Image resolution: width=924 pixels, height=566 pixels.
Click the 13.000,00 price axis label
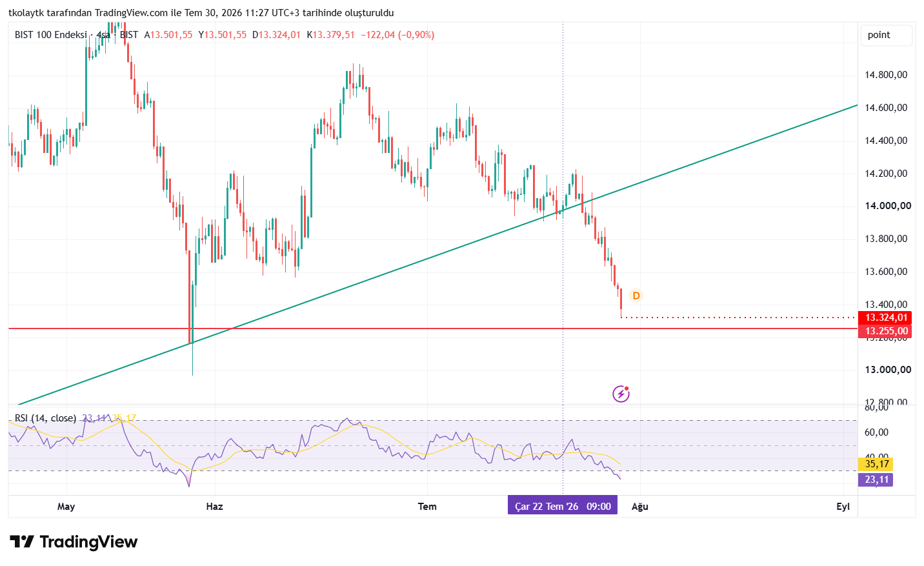click(x=888, y=370)
